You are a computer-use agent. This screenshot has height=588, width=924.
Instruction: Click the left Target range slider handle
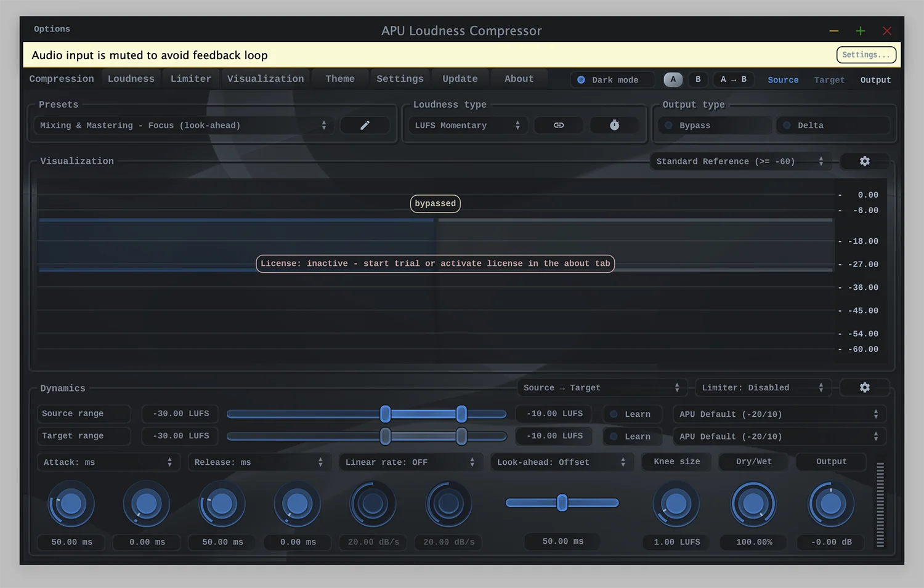(386, 437)
